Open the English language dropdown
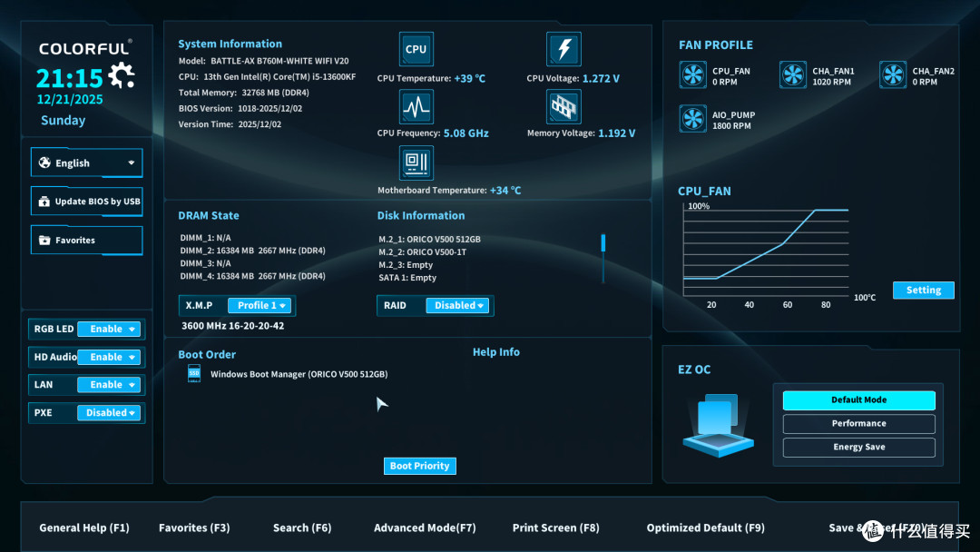This screenshot has width=980, height=552. pos(86,163)
